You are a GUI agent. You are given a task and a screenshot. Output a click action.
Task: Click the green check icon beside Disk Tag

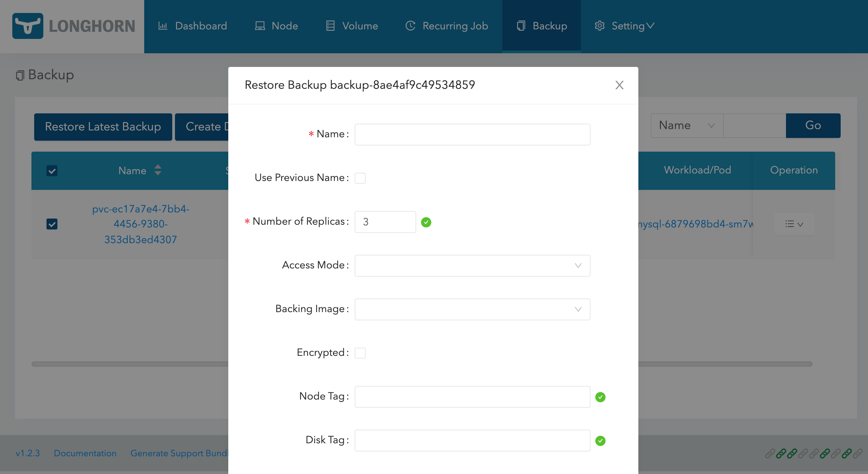pyautogui.click(x=600, y=441)
